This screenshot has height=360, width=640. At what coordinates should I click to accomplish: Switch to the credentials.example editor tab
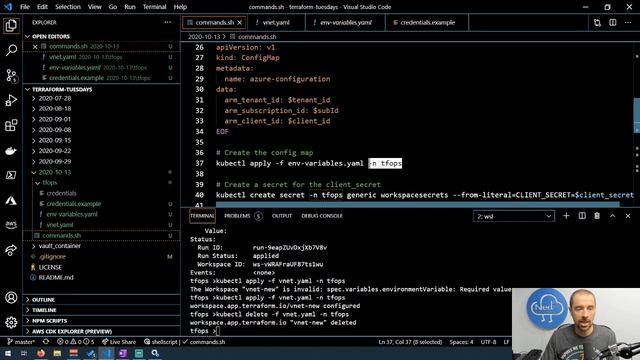[427, 22]
